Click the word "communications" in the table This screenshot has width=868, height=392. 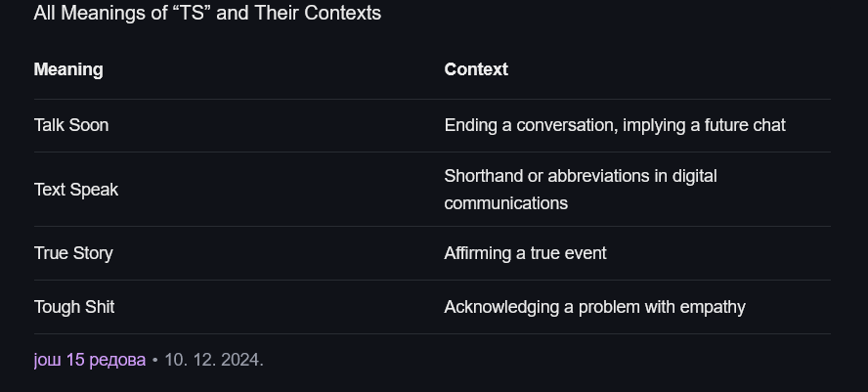(506, 203)
